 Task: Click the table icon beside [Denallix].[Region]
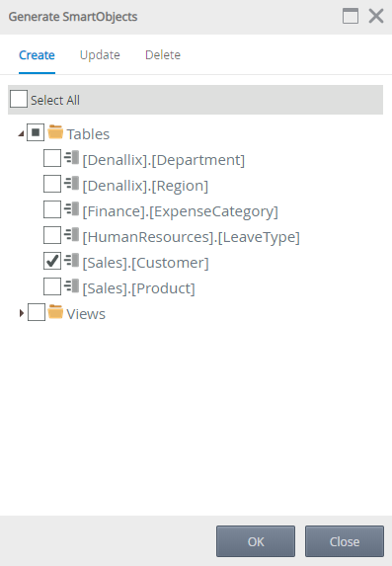coord(71,184)
